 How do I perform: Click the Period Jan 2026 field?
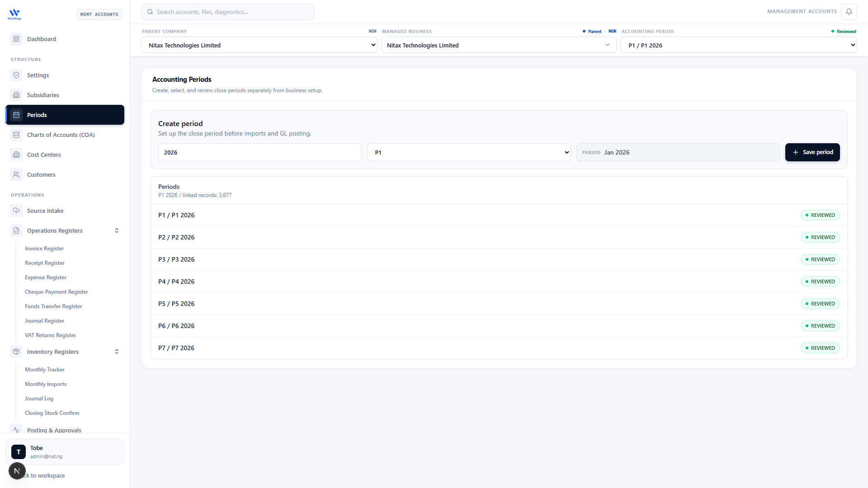pos(678,152)
